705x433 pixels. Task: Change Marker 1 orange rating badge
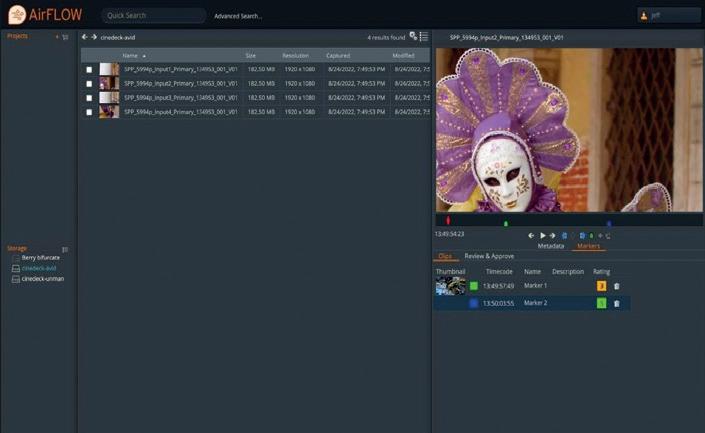(x=601, y=286)
